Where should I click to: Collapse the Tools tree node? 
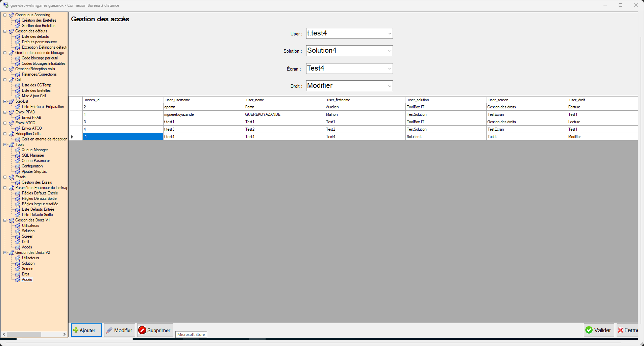pos(5,144)
